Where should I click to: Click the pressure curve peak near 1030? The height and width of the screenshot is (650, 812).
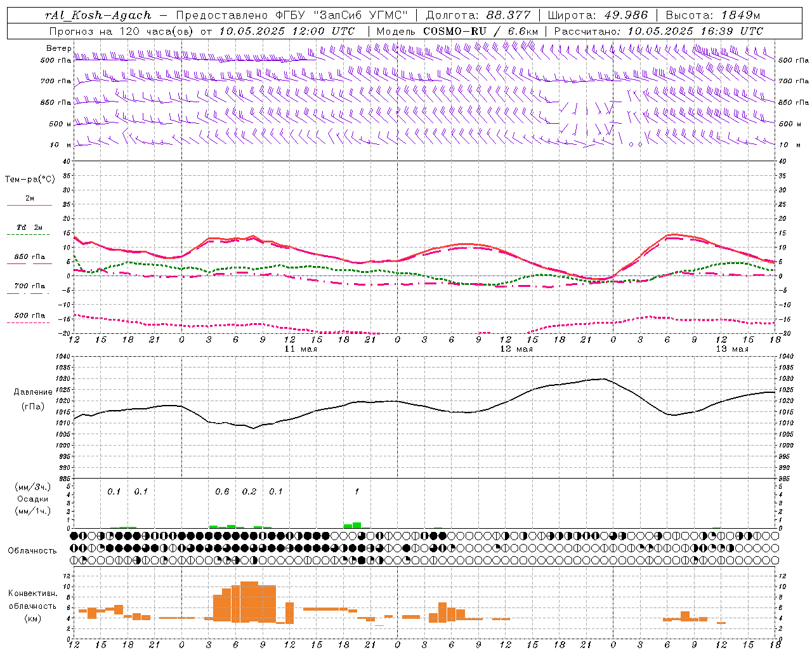[603, 379]
